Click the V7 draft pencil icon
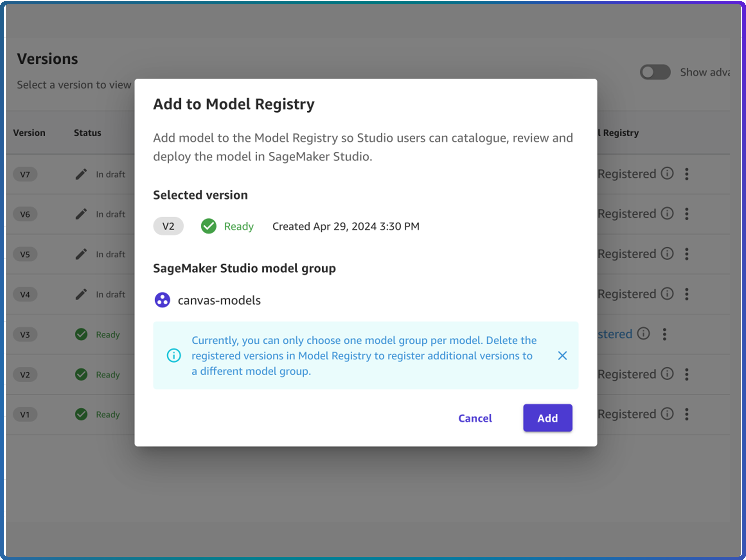The height and width of the screenshot is (560, 746). (x=81, y=174)
